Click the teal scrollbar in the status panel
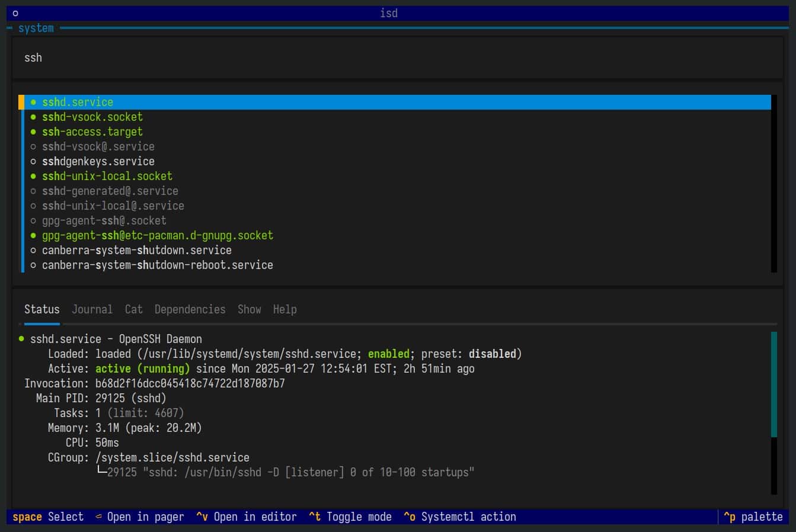The image size is (796, 532). click(774, 385)
